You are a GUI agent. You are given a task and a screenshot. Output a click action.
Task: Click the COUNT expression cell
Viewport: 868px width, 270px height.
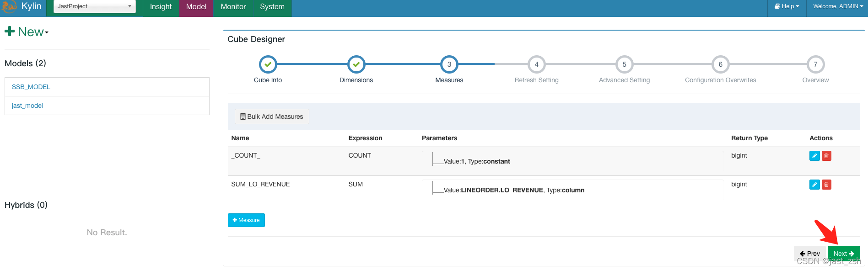tap(360, 155)
